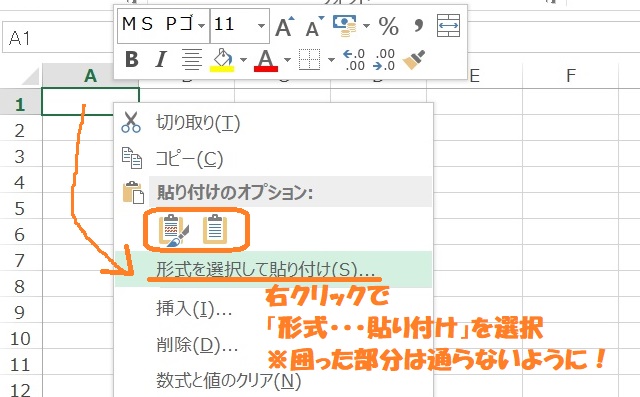Apply yellow fill color bucket

pos(222,60)
